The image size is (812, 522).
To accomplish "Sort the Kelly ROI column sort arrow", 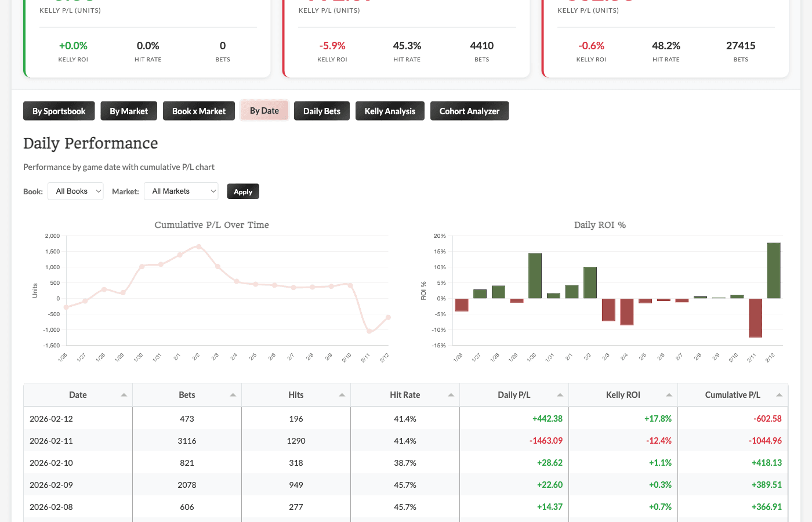I will point(668,394).
